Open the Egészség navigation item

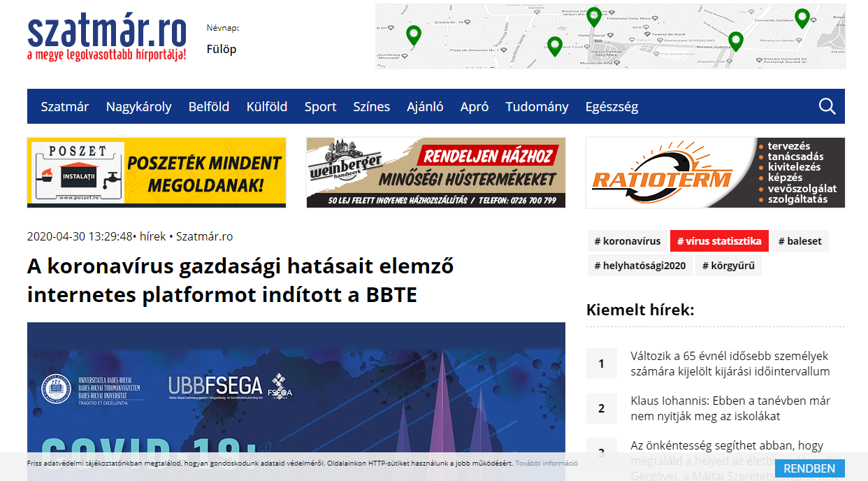coord(612,107)
